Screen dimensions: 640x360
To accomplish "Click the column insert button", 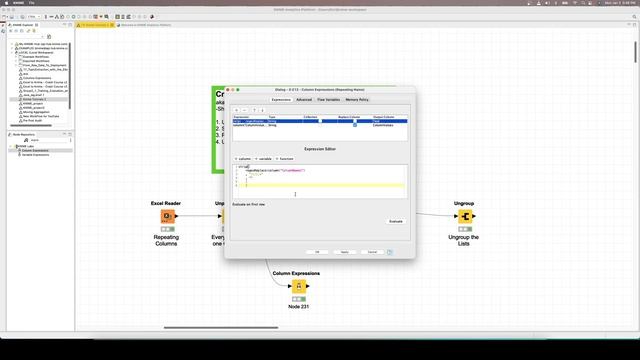I will point(243,159).
